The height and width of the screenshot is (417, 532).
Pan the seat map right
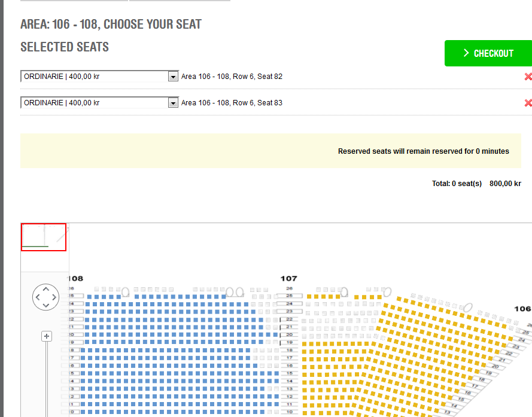[54, 297]
